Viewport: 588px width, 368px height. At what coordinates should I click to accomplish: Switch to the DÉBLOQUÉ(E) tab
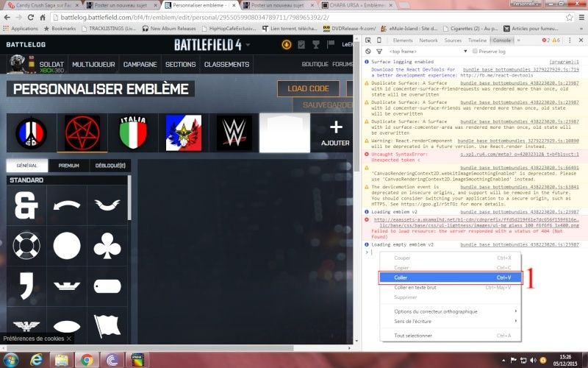(x=110, y=165)
